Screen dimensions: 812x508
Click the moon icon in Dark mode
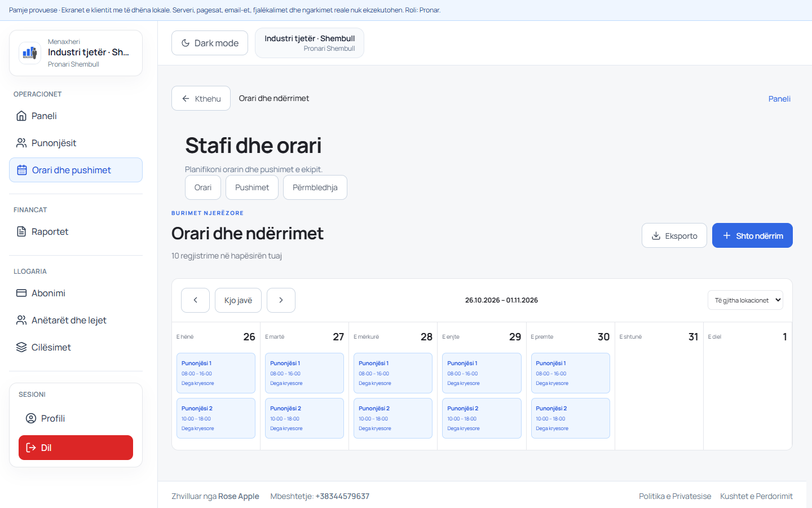point(186,43)
